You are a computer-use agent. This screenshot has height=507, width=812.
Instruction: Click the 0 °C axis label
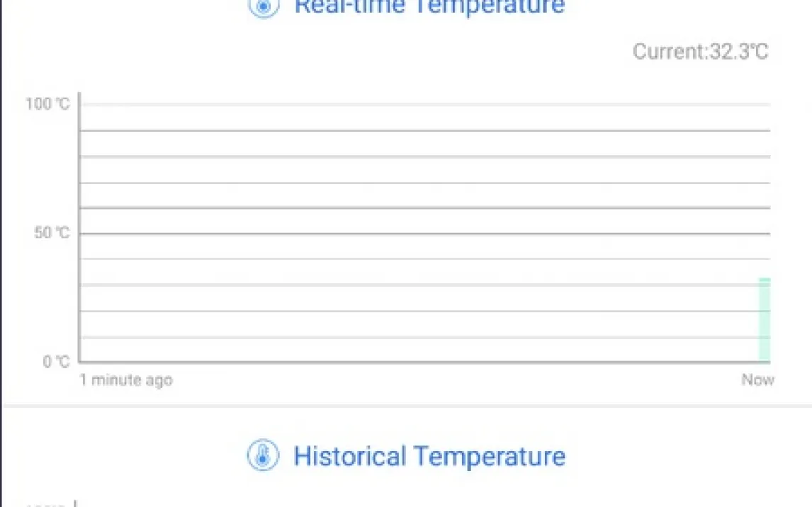(56, 362)
